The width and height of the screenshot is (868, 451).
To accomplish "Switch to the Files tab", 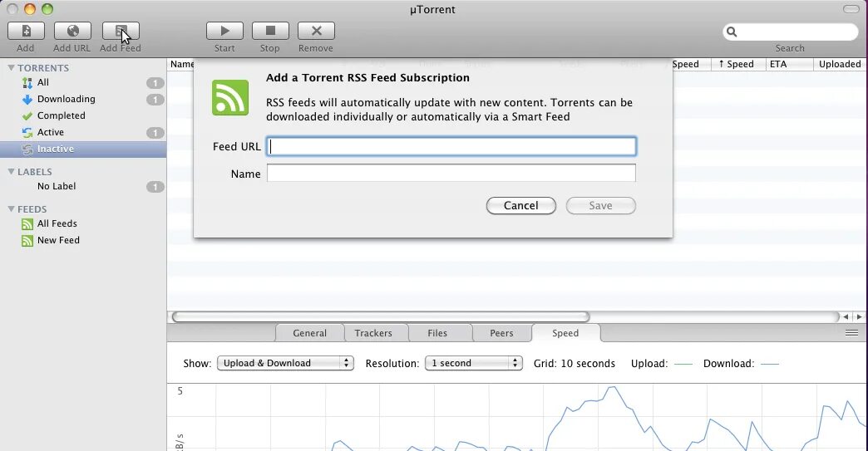I will click(x=437, y=333).
